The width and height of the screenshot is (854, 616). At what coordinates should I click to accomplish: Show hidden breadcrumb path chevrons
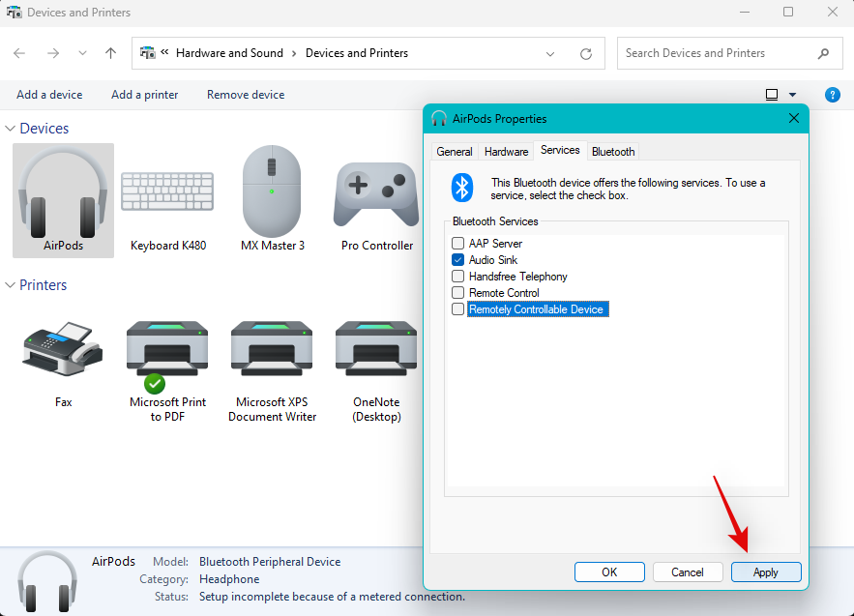tap(164, 52)
